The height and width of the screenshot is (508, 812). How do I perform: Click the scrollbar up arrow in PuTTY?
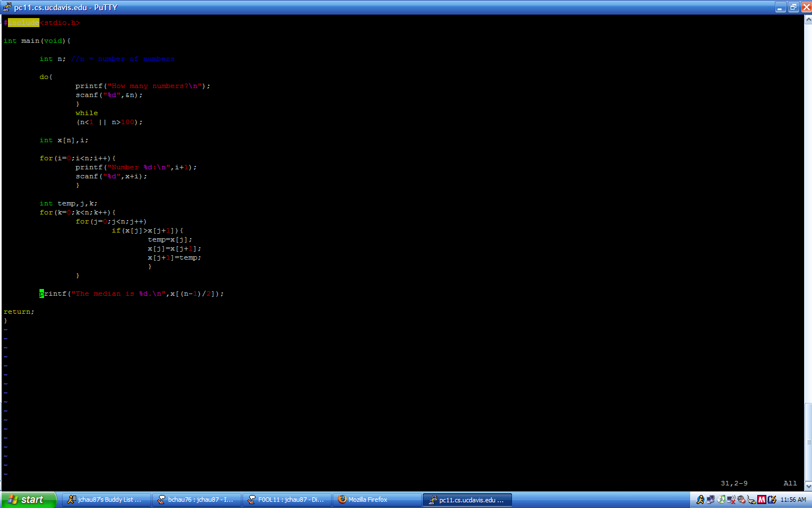tap(808, 20)
